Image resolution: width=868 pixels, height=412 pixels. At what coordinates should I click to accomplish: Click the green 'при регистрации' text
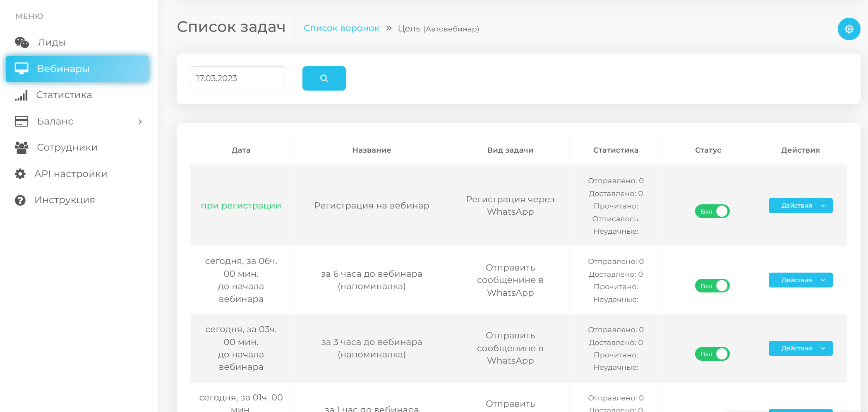pyautogui.click(x=241, y=206)
